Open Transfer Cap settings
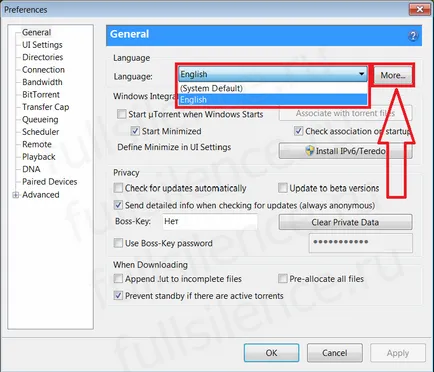 (45, 107)
